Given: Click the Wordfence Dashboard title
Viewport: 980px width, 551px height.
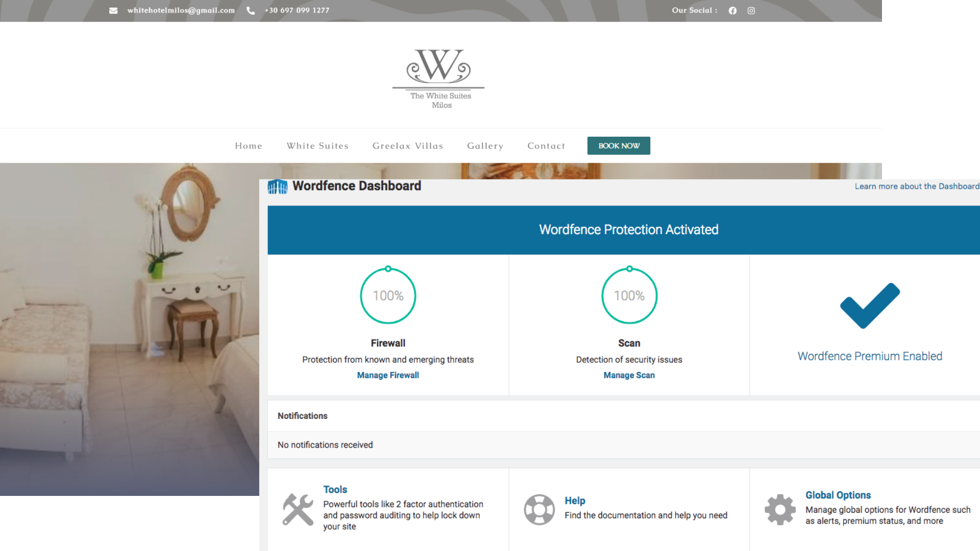Looking at the screenshot, I should tap(357, 186).
